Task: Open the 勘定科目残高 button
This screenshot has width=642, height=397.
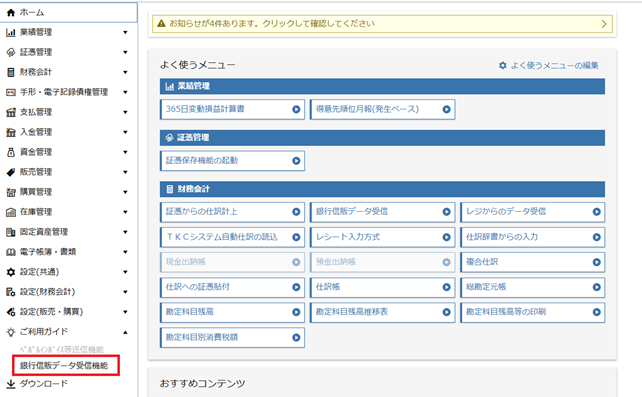Action: (x=232, y=312)
